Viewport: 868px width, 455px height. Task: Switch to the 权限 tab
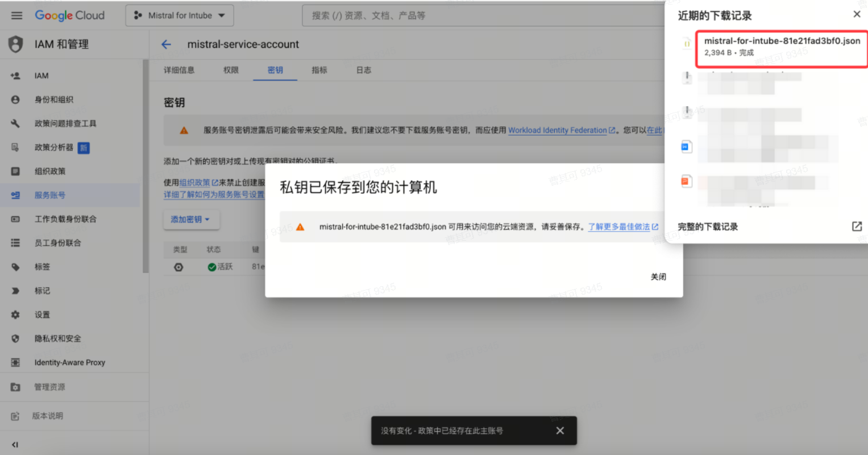(231, 70)
